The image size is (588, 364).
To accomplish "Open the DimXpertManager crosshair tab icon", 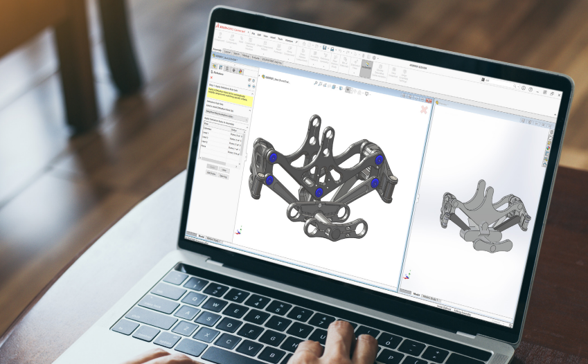I will tap(233, 70).
